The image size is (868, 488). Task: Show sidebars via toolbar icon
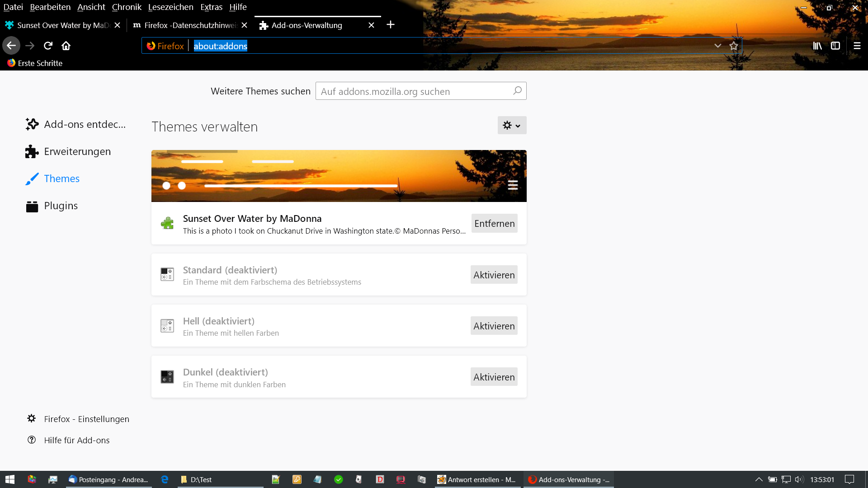click(835, 46)
